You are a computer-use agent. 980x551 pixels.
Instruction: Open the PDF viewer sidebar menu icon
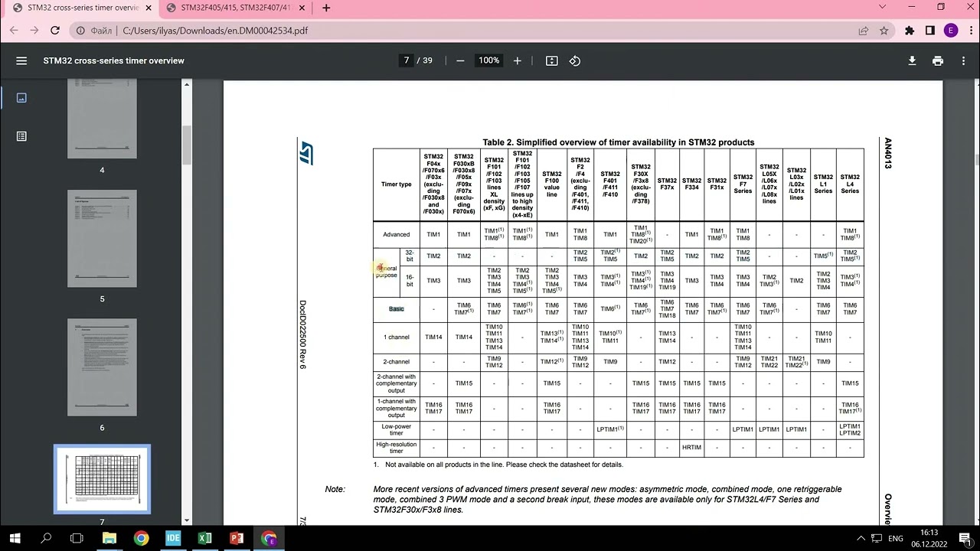tap(21, 60)
